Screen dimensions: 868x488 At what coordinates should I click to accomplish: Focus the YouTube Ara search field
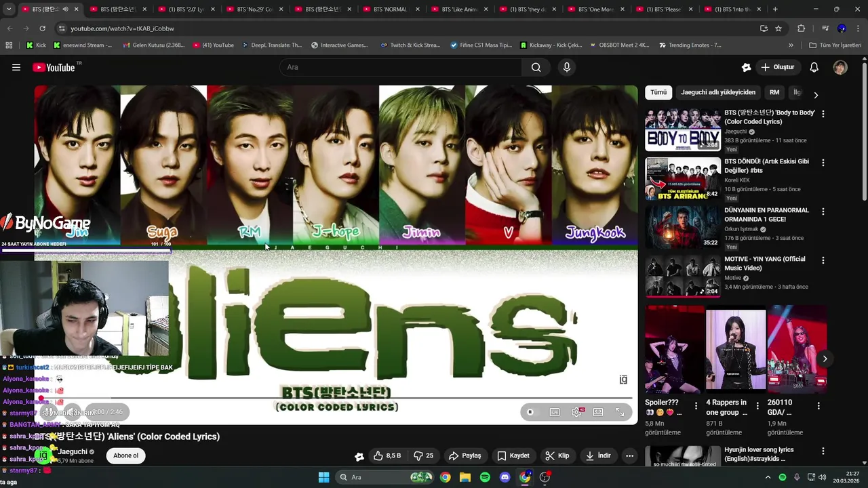point(400,67)
